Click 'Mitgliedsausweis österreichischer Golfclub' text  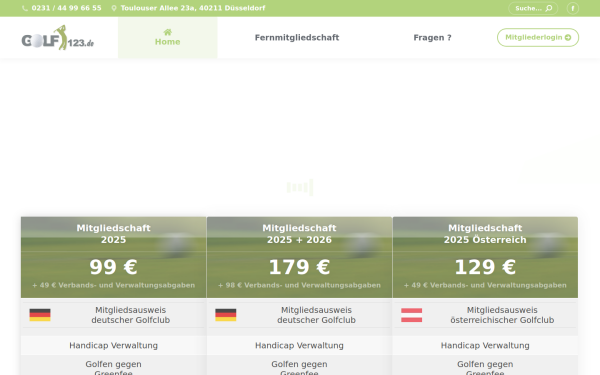point(502,315)
